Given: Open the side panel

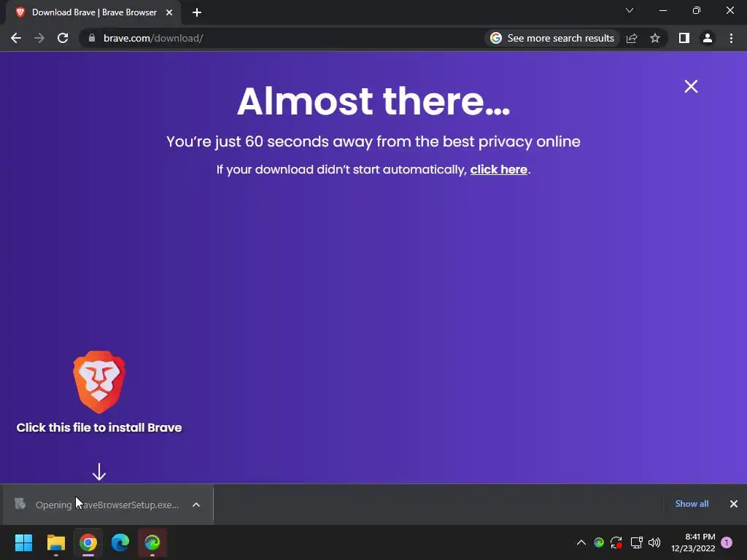Looking at the screenshot, I should click(684, 38).
